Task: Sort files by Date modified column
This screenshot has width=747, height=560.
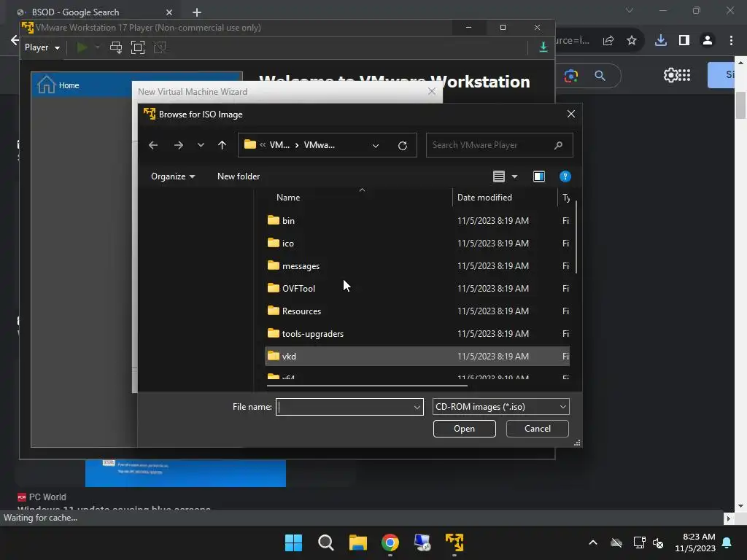Action: (x=484, y=197)
